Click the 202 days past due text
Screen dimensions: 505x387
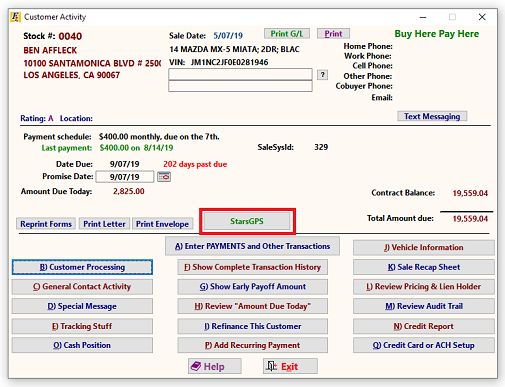click(x=195, y=164)
